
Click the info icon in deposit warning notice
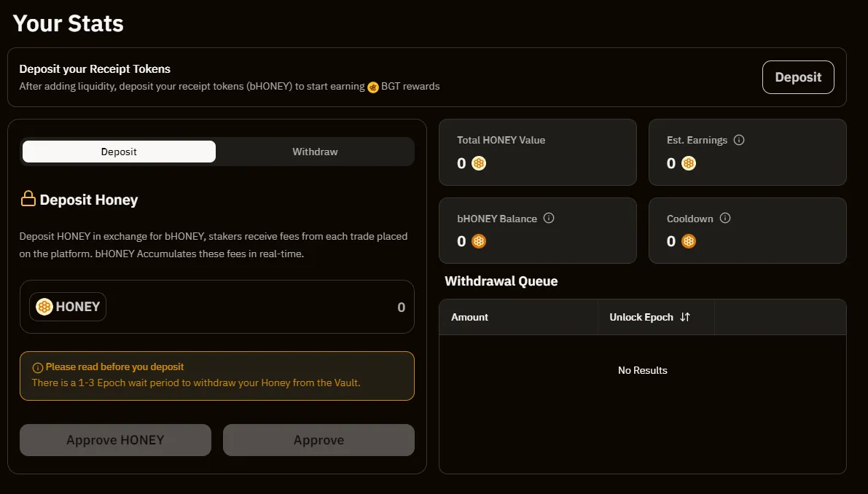click(38, 367)
